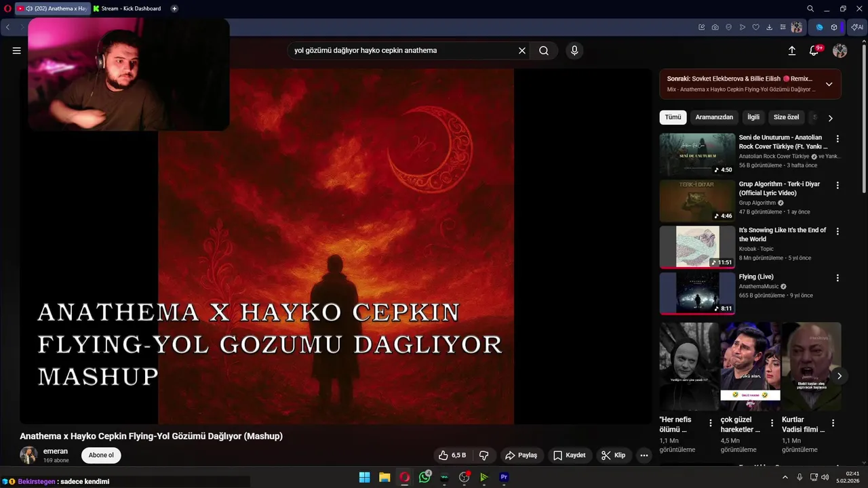Select the Size özel filter chip

[786, 117]
